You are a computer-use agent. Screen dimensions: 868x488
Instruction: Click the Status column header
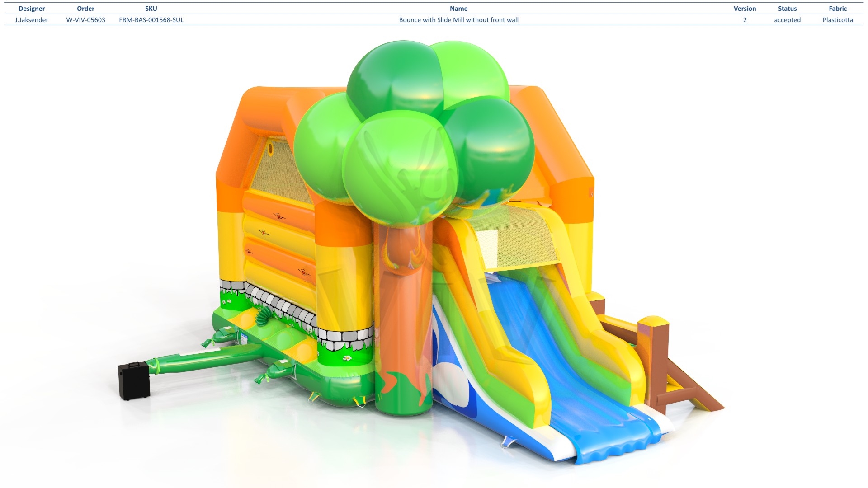(787, 9)
